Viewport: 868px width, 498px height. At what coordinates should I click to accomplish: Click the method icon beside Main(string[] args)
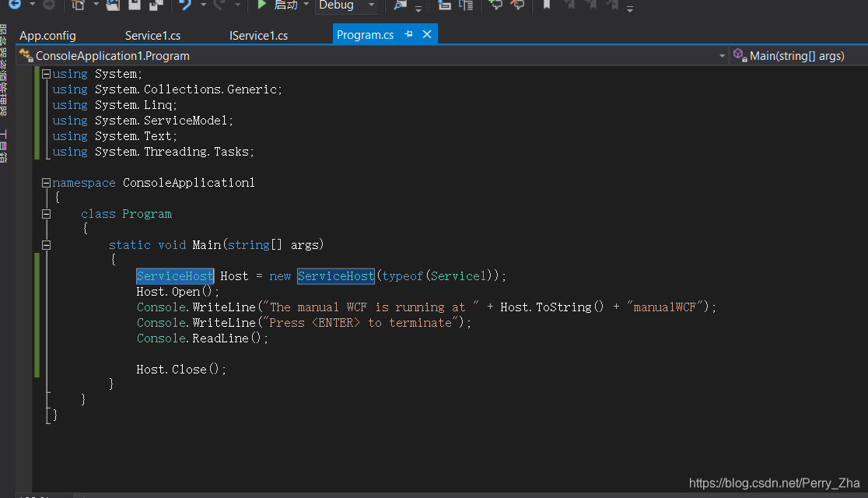tap(740, 55)
